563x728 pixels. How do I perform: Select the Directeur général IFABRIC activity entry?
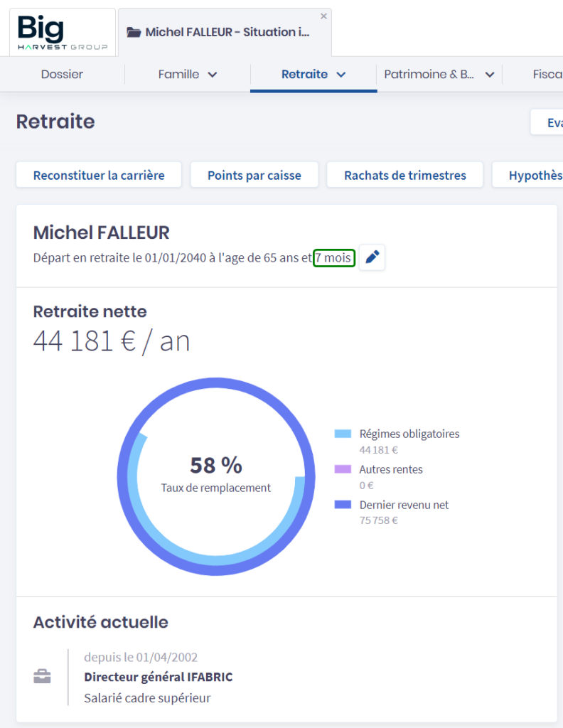coord(158,677)
